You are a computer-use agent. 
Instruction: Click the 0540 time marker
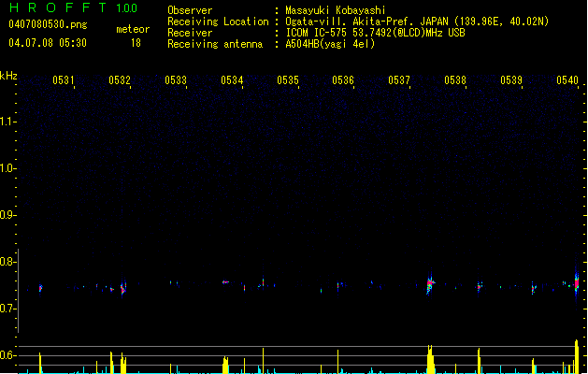coord(567,79)
